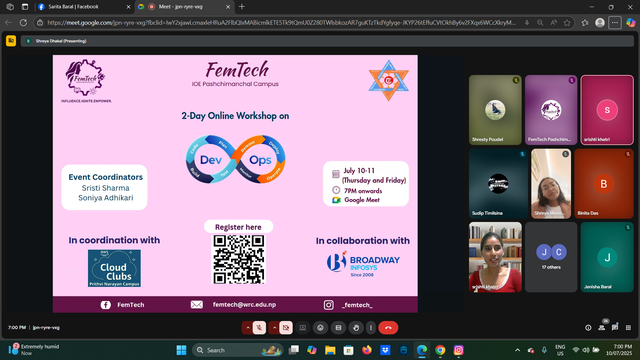Select the Meet jpn-ryre-vxg browser tab
640x360 pixels.
(x=184, y=7)
